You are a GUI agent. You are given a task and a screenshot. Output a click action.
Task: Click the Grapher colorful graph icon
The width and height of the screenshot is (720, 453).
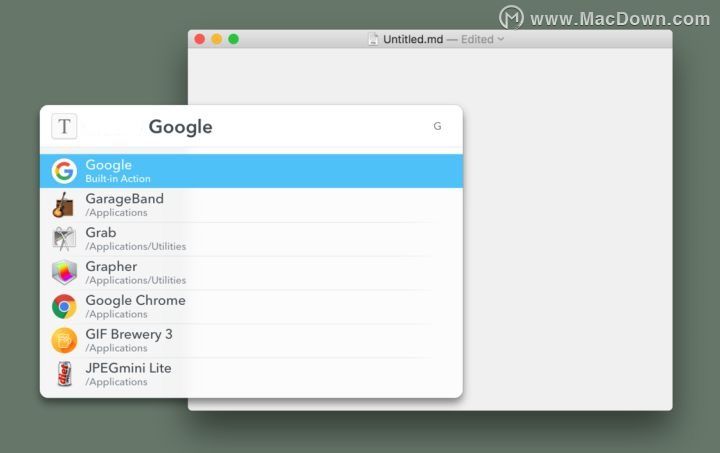click(64, 273)
